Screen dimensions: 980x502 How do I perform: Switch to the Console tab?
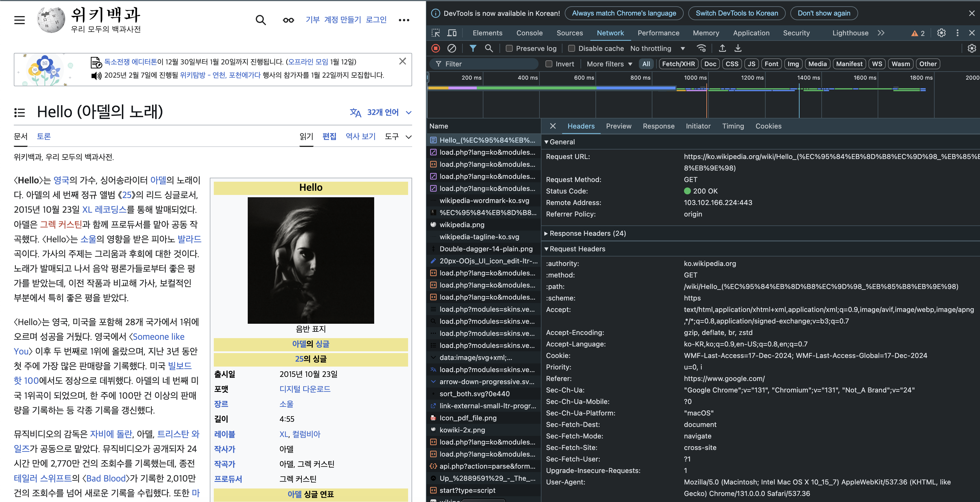click(x=529, y=33)
